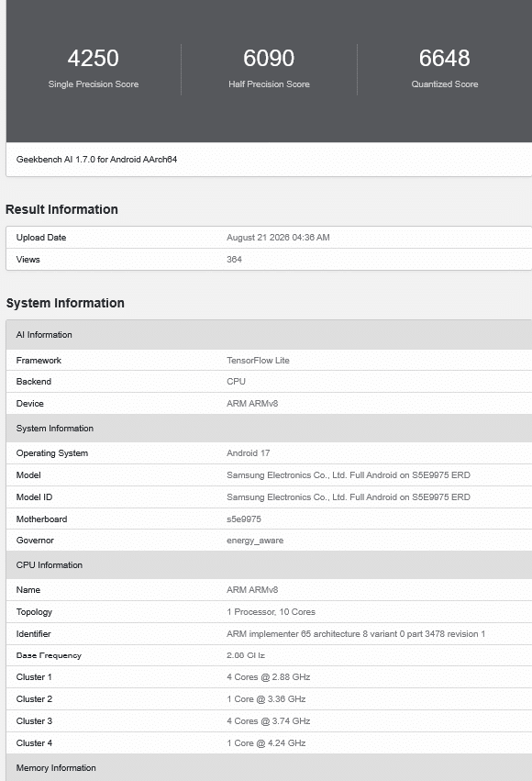This screenshot has height=781, width=532.
Task: Click the AI Information section header
Action: [x=270, y=335]
